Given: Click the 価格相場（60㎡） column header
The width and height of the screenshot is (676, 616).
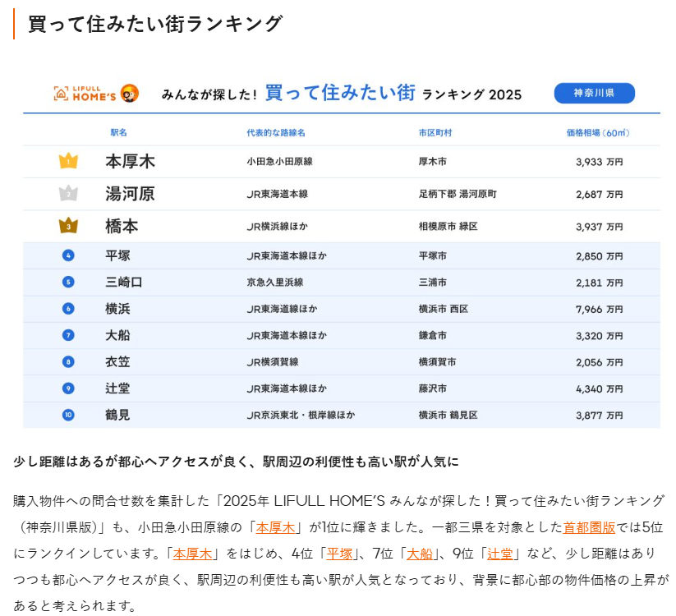Looking at the screenshot, I should tap(598, 133).
